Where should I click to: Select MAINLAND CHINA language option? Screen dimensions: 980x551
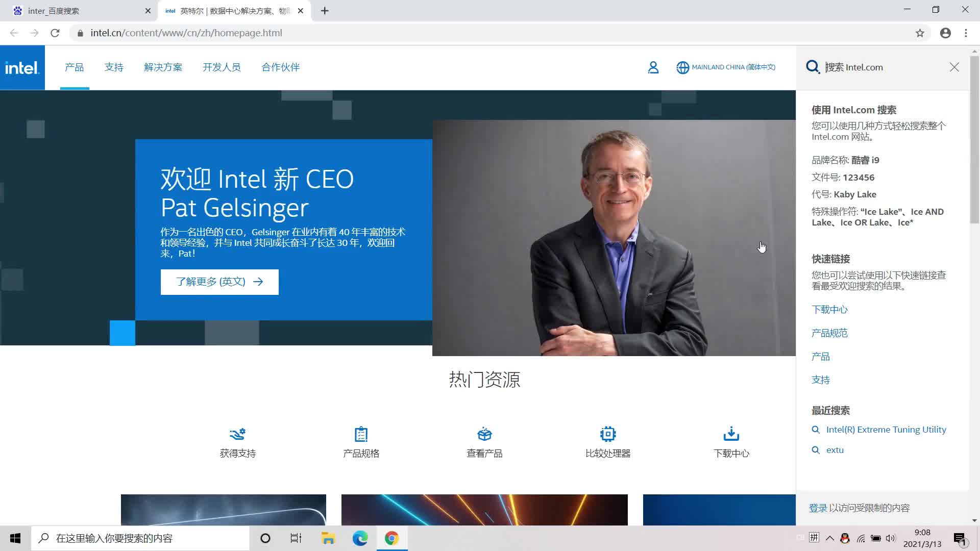click(733, 67)
